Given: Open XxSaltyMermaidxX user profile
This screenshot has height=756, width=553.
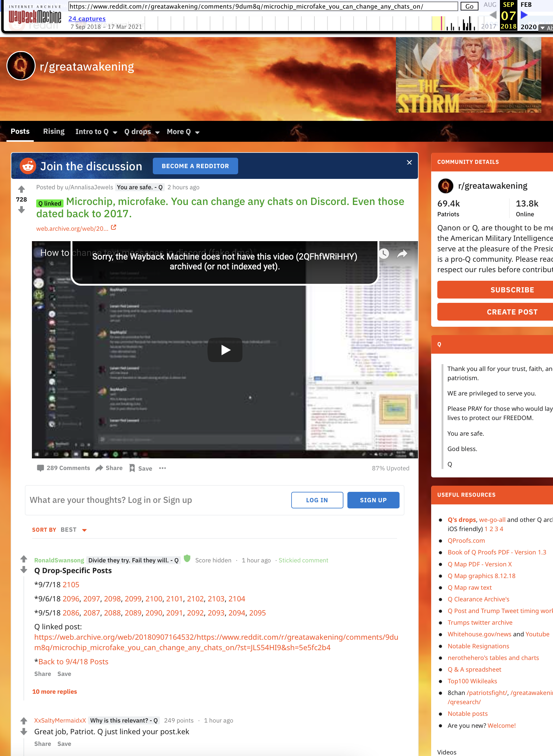Looking at the screenshot, I should [60, 720].
